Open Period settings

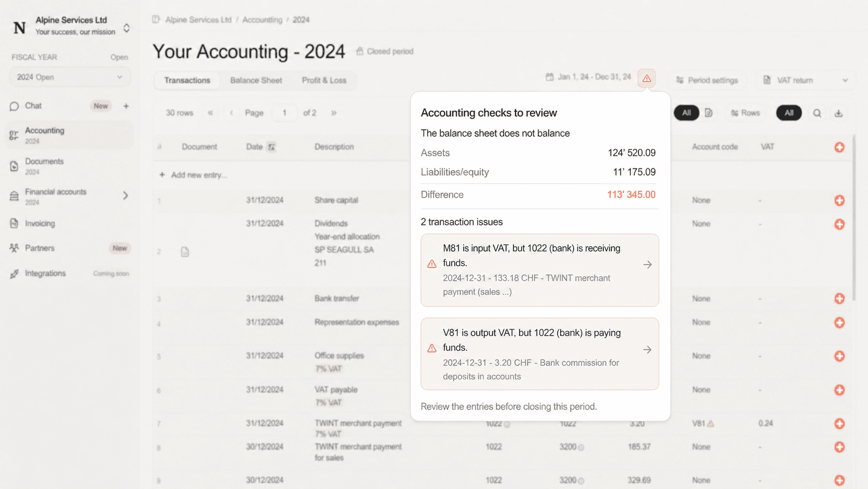[x=707, y=81]
